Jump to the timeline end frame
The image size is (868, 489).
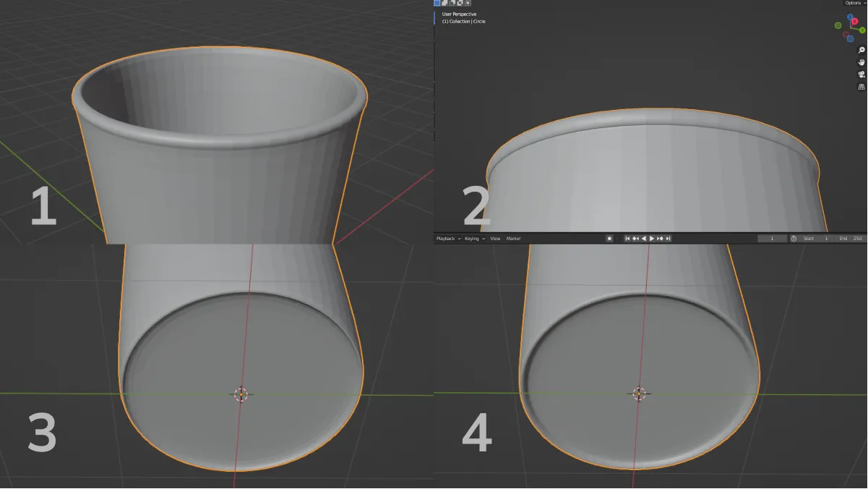669,239
